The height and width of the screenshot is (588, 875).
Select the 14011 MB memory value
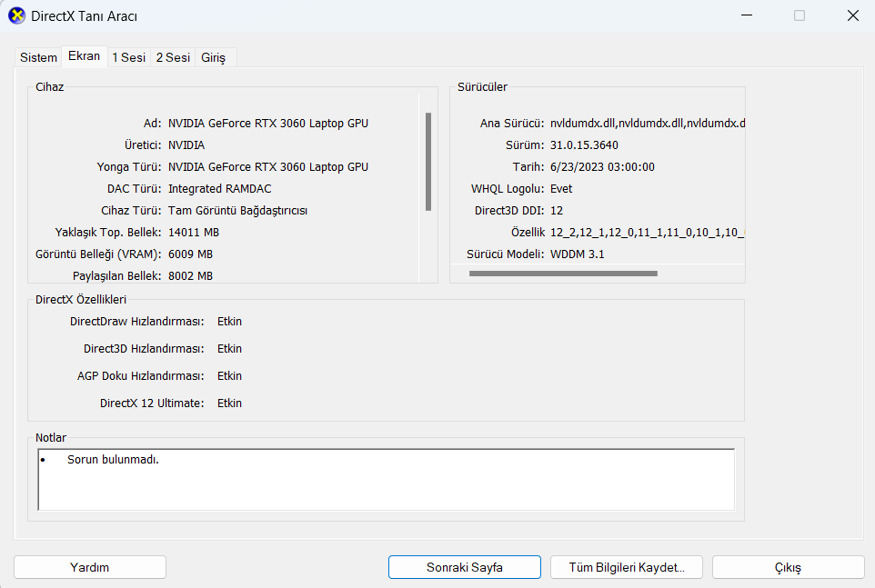(x=194, y=232)
